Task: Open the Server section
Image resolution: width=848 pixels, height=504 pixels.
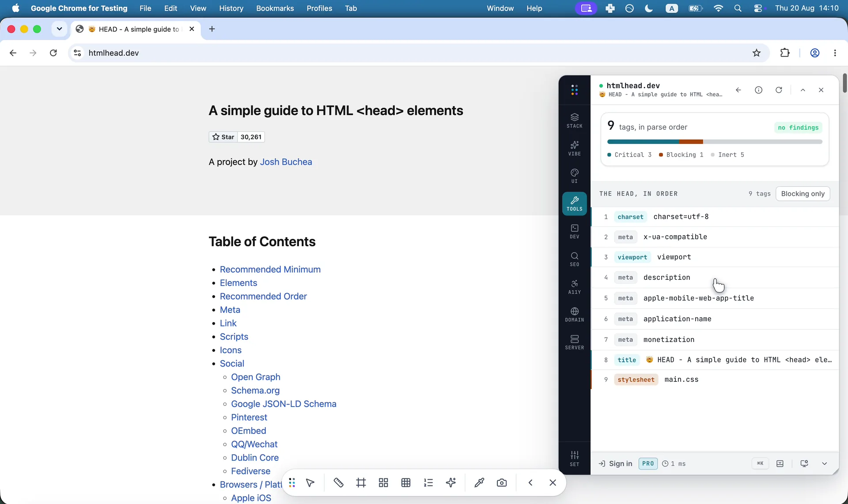Action: pos(574,342)
